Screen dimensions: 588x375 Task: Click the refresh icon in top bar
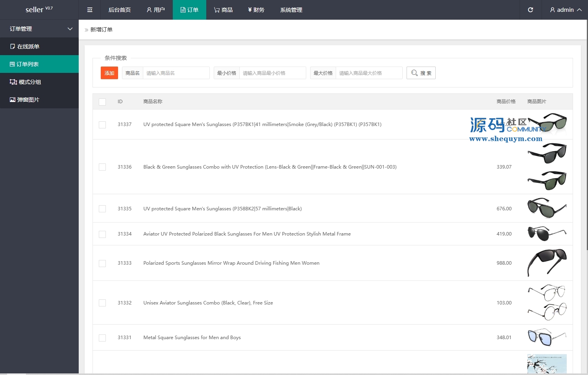(531, 10)
